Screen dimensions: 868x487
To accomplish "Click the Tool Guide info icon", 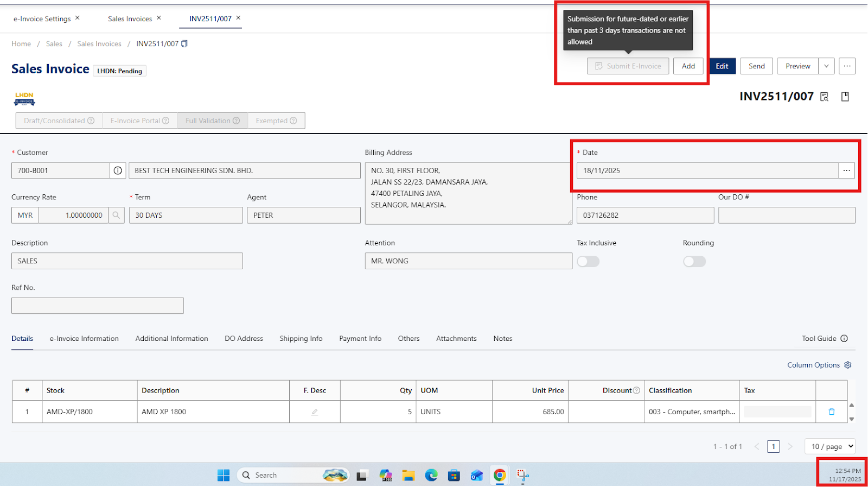I will tap(844, 339).
